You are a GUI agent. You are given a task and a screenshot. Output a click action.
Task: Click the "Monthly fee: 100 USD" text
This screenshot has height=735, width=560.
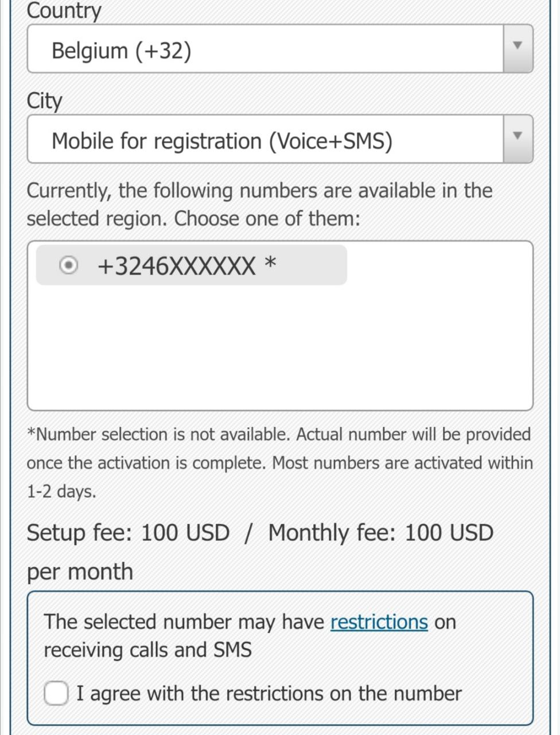click(x=380, y=533)
